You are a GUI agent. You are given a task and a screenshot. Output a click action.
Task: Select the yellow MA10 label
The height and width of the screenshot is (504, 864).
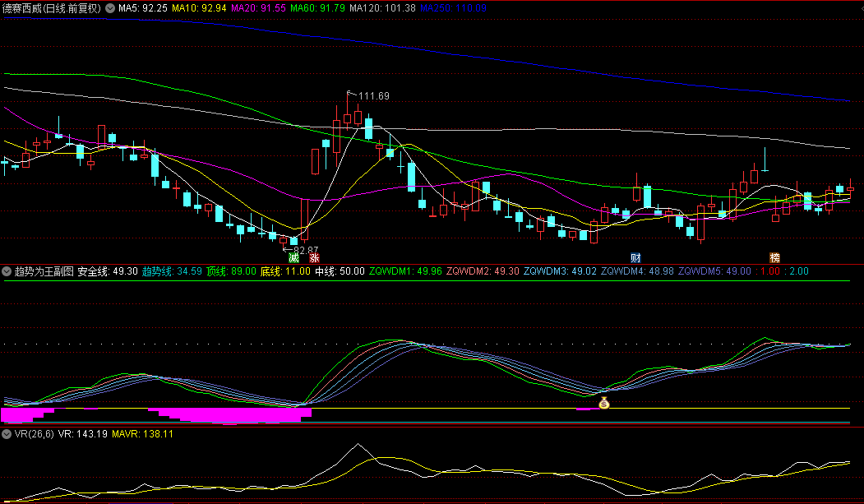click(199, 7)
